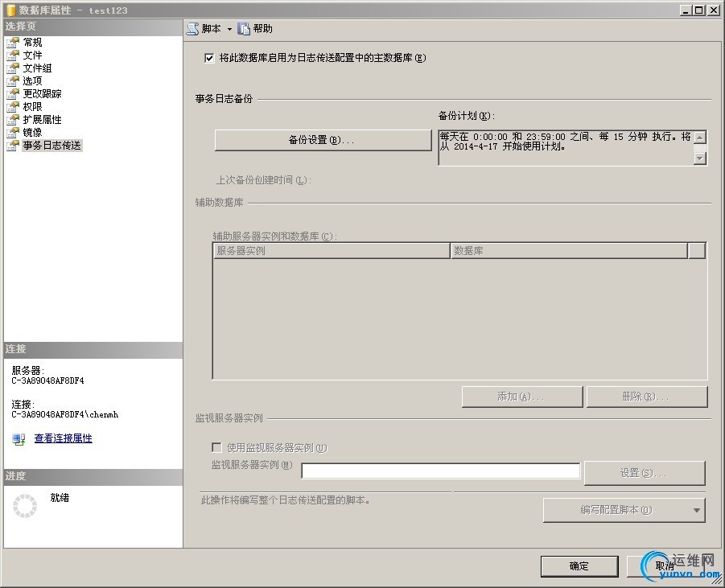Click the progress spinner indicator

[24, 506]
